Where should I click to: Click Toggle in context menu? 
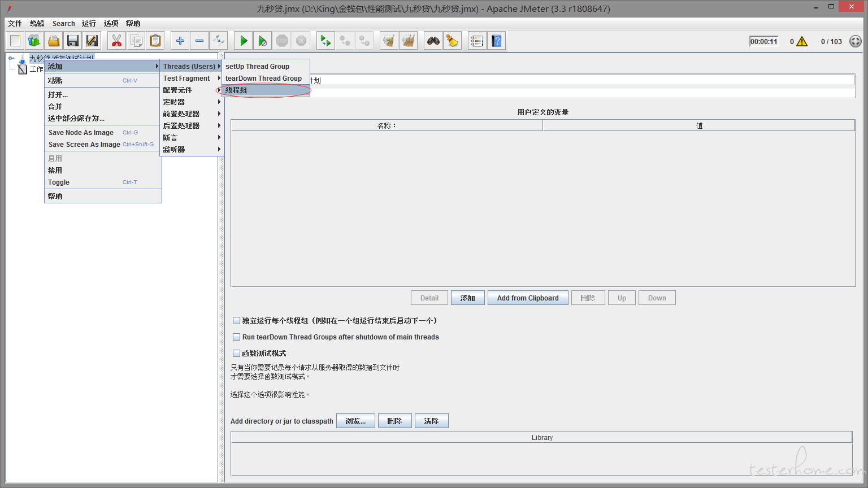[103, 182]
